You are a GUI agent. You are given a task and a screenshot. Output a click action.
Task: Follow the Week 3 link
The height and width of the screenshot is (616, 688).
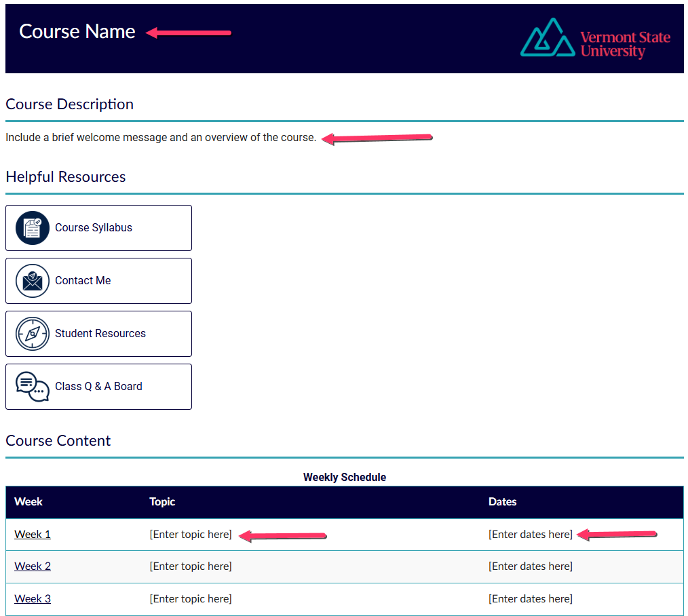point(33,599)
